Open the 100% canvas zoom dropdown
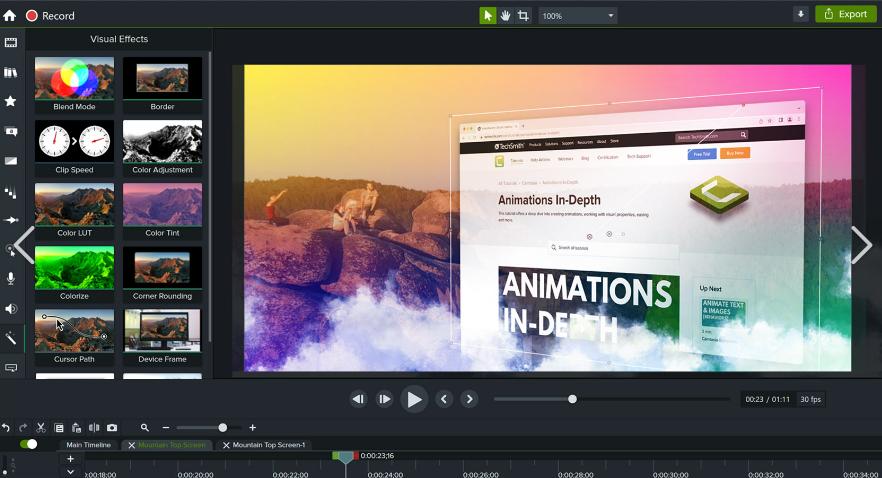 coord(579,15)
